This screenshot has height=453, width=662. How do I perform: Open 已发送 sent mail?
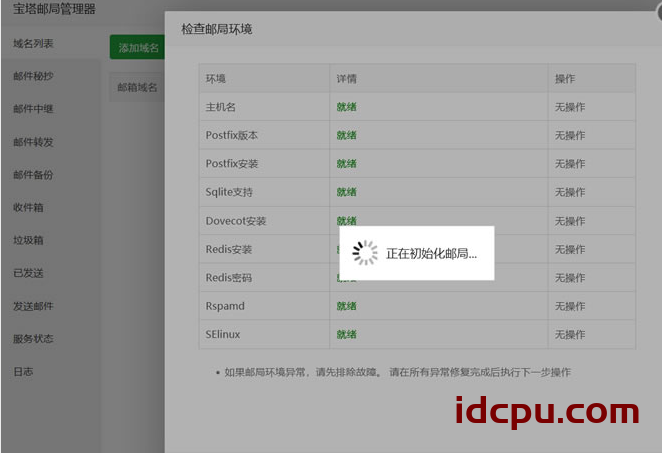pos(28,273)
